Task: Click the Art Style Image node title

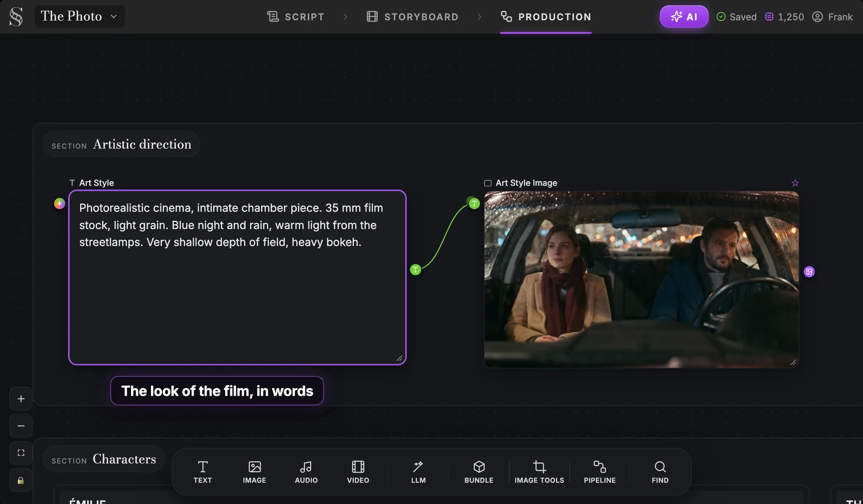Action: point(526,183)
